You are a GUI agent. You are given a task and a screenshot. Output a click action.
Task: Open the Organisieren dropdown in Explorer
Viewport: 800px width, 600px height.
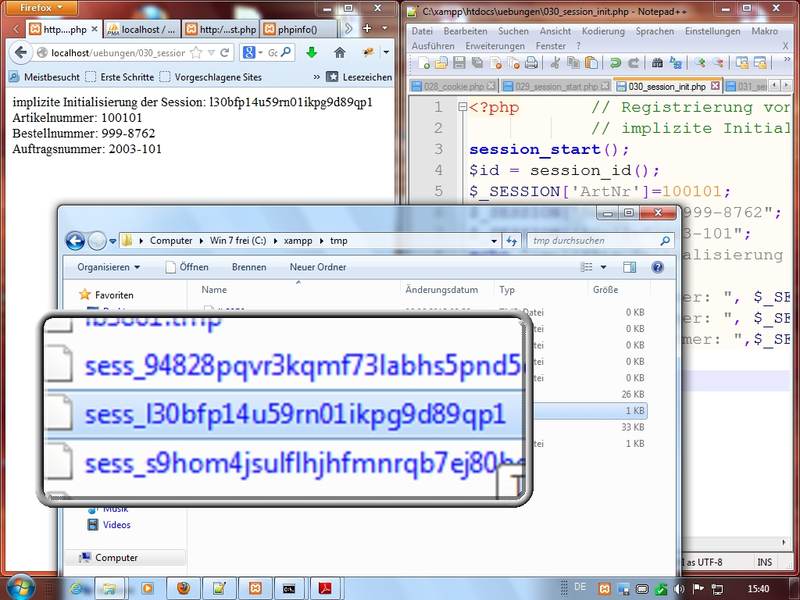(x=108, y=267)
